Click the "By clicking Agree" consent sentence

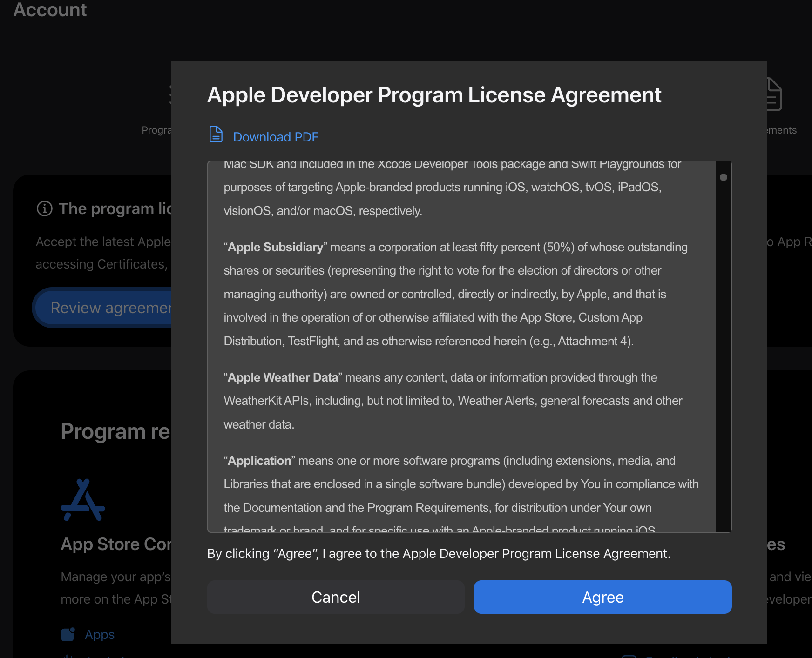coord(439,554)
